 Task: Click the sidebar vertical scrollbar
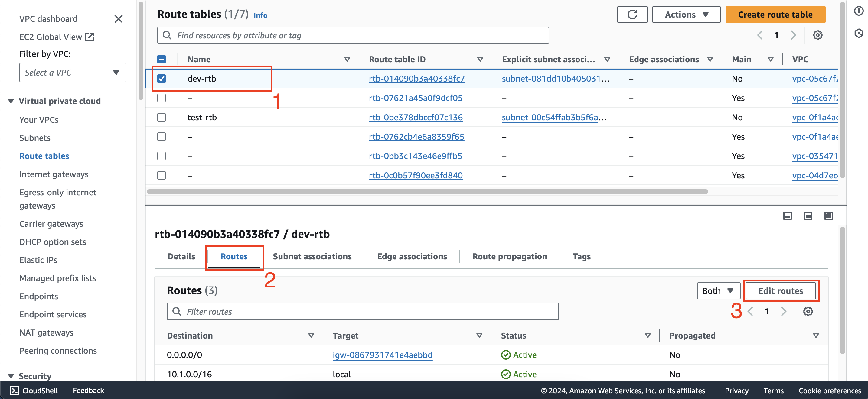(x=141, y=50)
